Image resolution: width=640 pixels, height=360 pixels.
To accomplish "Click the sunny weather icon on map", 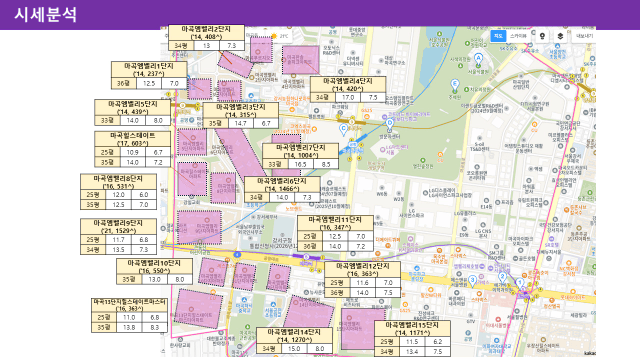I will pyautogui.click(x=274, y=36).
